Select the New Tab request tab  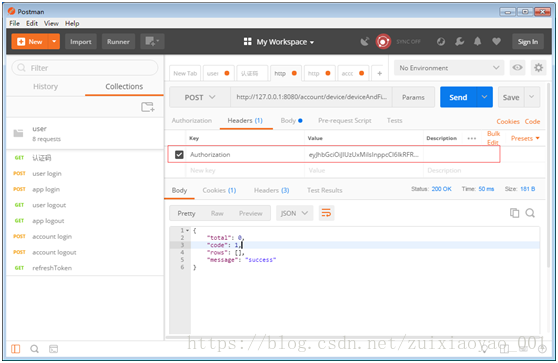pos(185,73)
